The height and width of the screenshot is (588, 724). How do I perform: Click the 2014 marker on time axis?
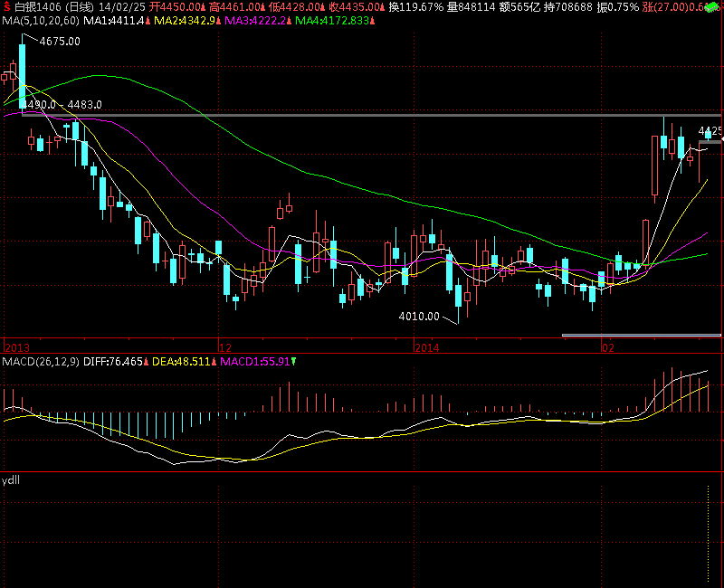(x=426, y=347)
